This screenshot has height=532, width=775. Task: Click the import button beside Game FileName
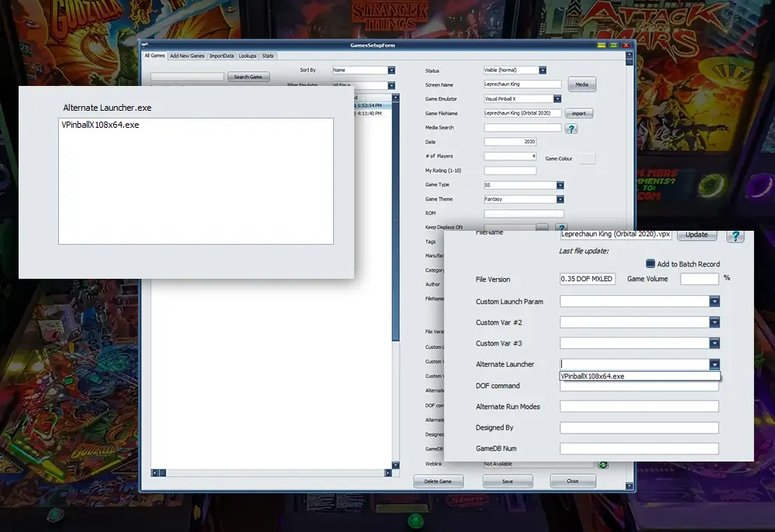coord(579,114)
